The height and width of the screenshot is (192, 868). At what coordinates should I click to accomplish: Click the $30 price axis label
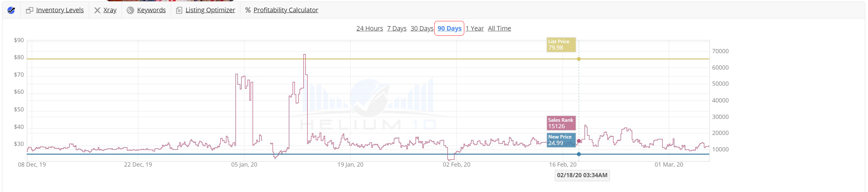[19, 144]
